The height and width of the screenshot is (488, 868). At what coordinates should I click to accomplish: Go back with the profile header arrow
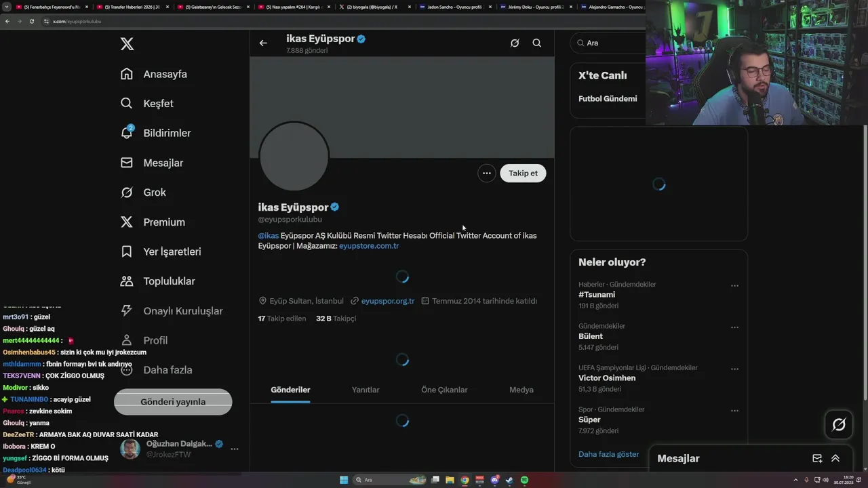263,43
